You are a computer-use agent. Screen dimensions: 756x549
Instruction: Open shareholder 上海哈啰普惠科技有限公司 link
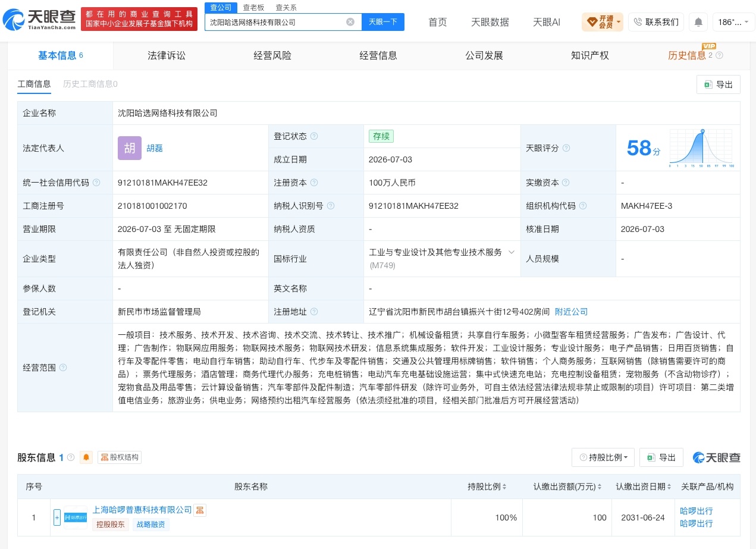142,510
